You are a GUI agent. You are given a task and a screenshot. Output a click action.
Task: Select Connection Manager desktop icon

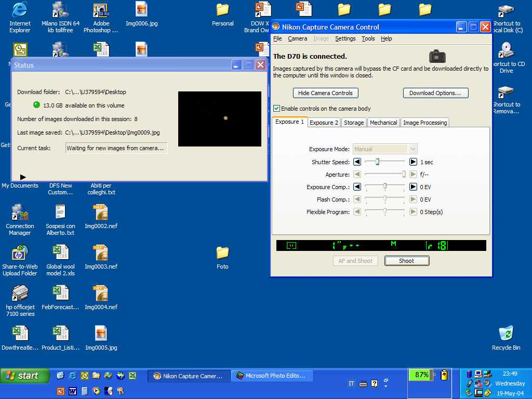point(20,220)
